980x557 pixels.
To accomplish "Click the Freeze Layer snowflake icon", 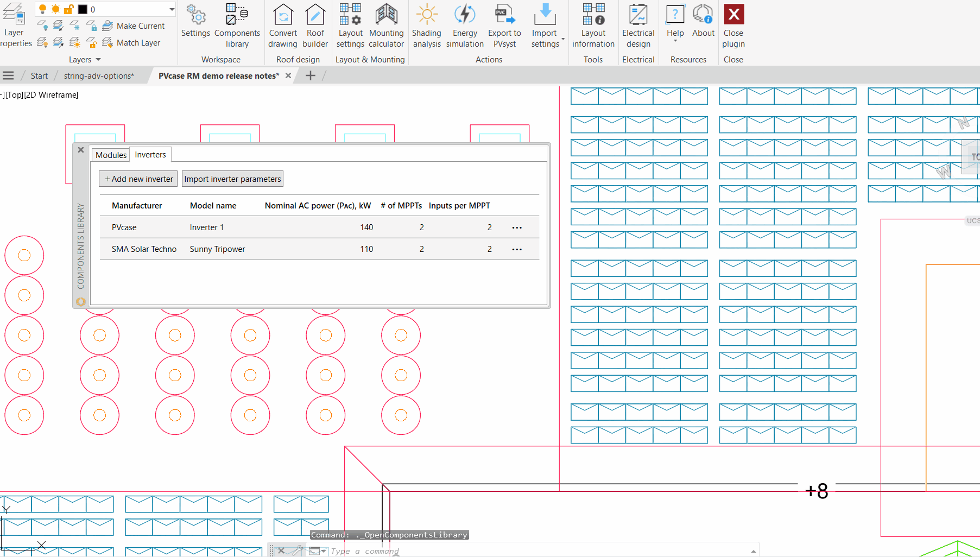I will point(75,26).
